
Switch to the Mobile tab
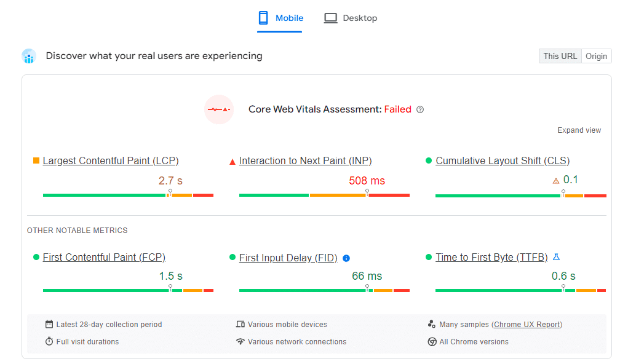pos(280,18)
